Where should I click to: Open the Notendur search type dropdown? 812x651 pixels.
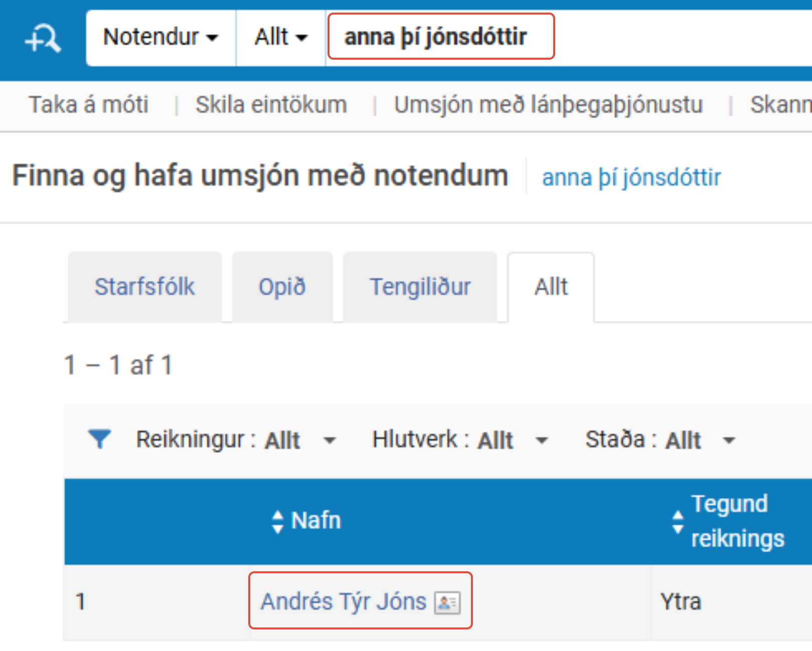(x=160, y=37)
